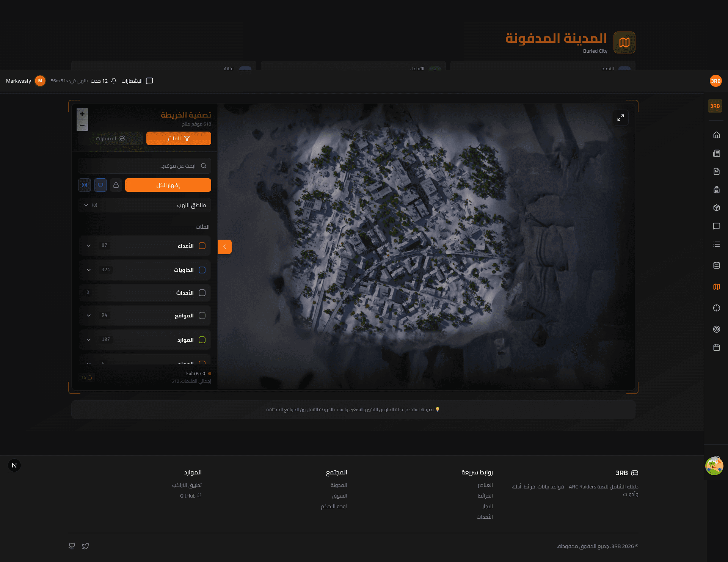Viewport: 728px width, 562px height.
Task: Select the الفلاتر tab
Action: [x=179, y=138]
